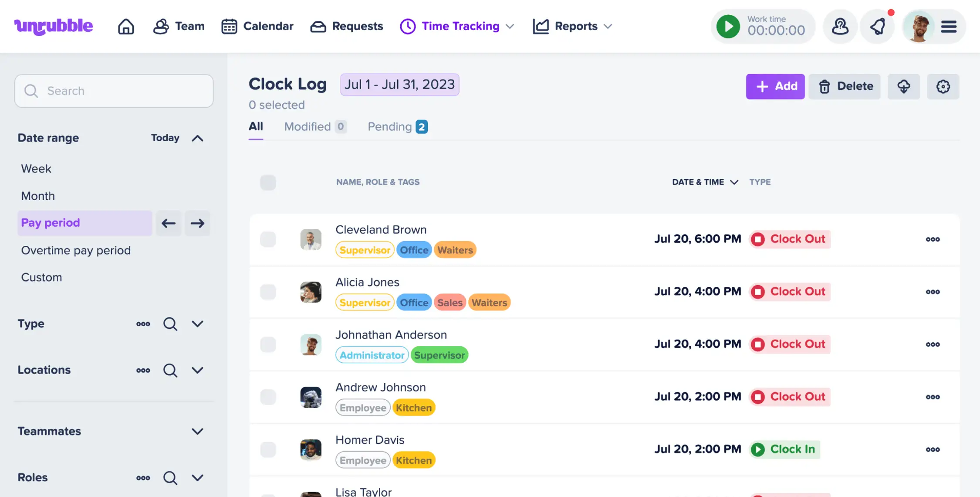Check Andrew Johnson's row checkbox

(x=268, y=397)
